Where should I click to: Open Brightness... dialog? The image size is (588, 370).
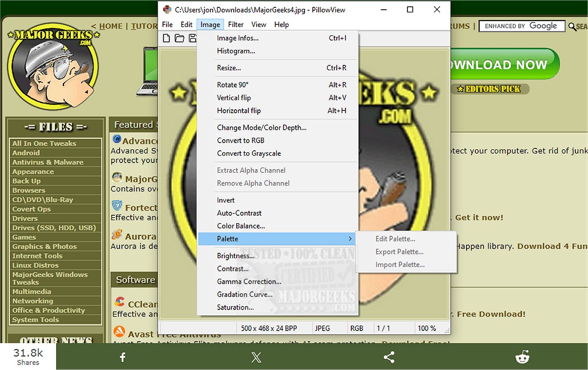click(278, 256)
